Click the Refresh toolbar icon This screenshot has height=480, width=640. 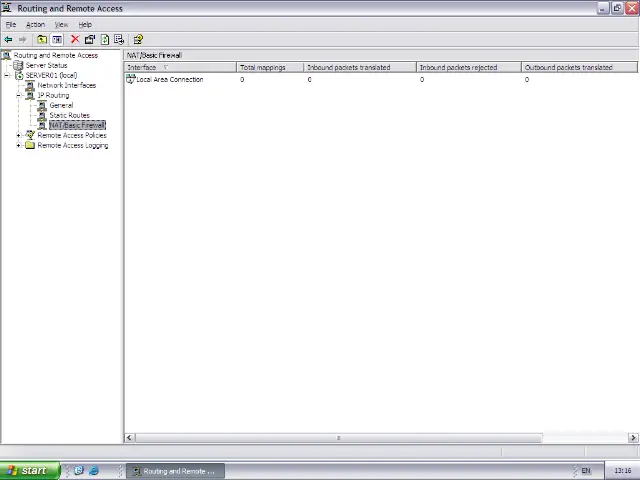(105, 40)
